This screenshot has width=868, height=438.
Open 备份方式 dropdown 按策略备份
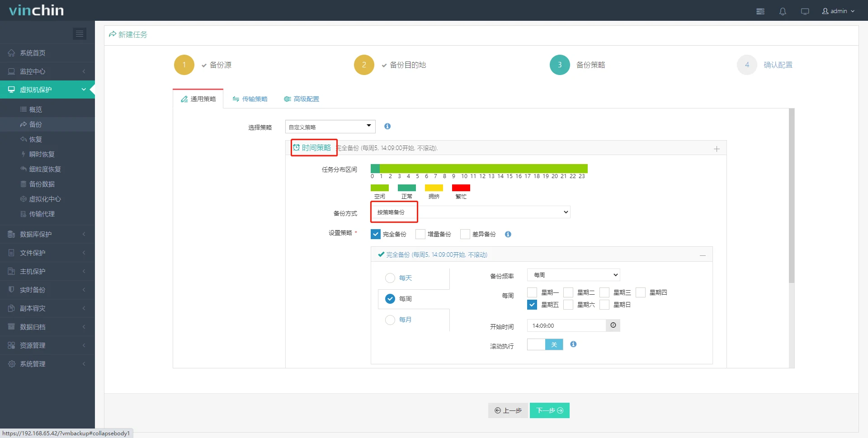(471, 212)
